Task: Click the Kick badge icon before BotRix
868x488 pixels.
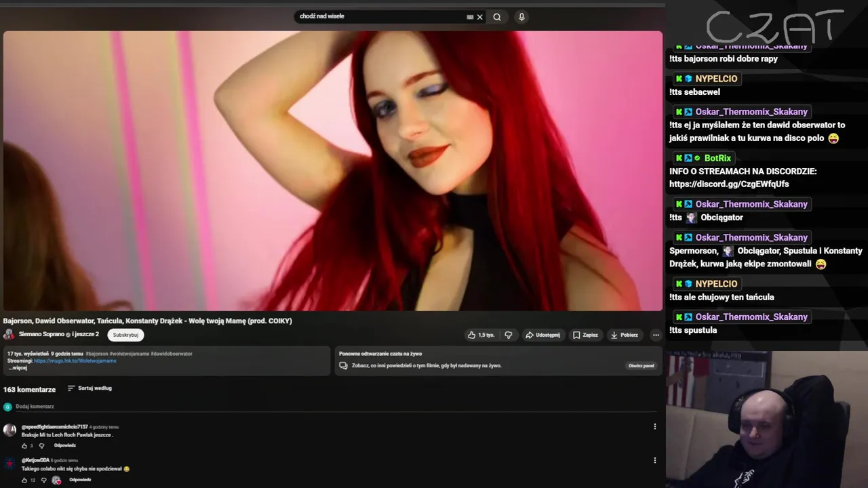Action: 679,159
